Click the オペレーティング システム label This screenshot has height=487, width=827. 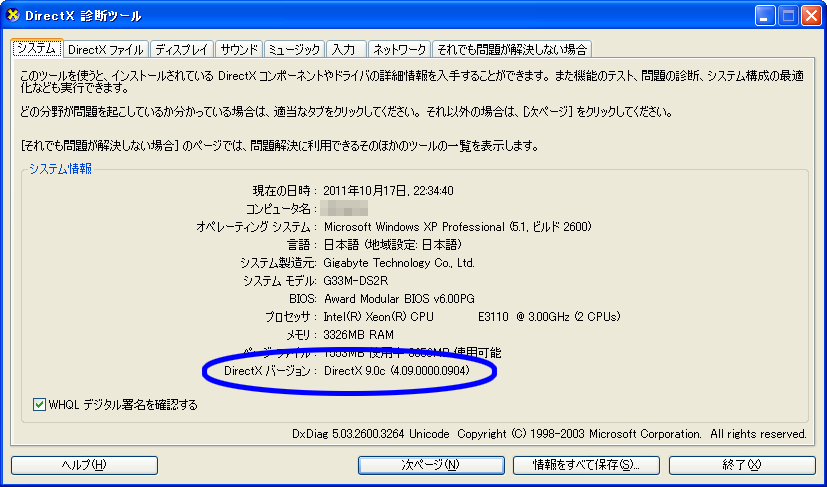pyautogui.click(x=256, y=227)
